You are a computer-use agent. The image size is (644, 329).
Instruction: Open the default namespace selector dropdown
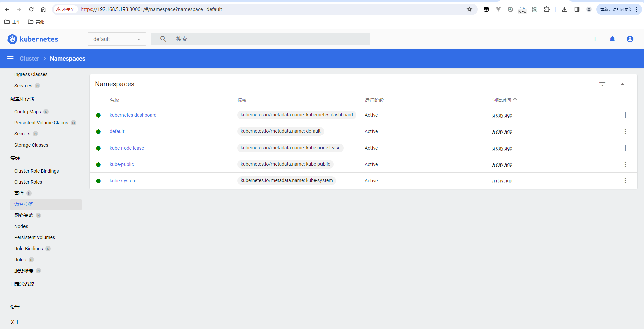(x=117, y=39)
